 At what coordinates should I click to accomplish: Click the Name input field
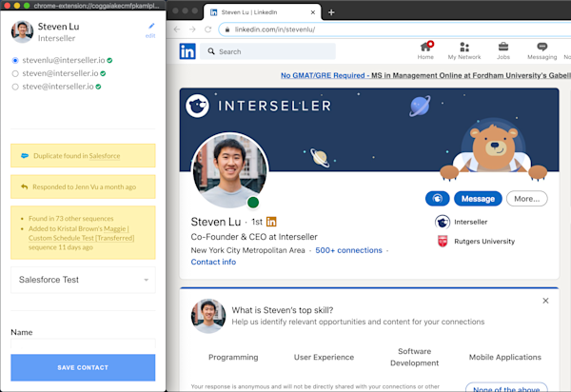(83, 343)
